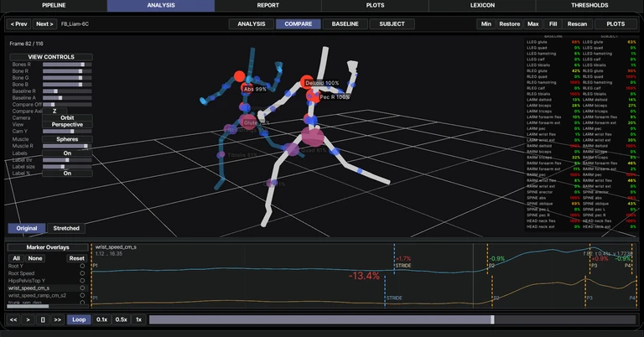Image resolution: width=644 pixels, height=337 pixels.
Task: Select the Stretched view toggle
Action: click(x=66, y=228)
